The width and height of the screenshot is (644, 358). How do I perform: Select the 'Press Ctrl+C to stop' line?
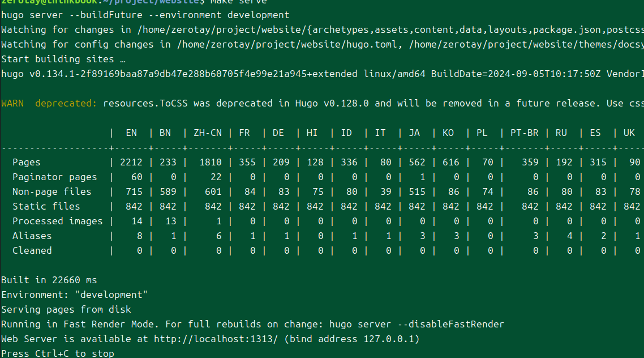coord(58,353)
